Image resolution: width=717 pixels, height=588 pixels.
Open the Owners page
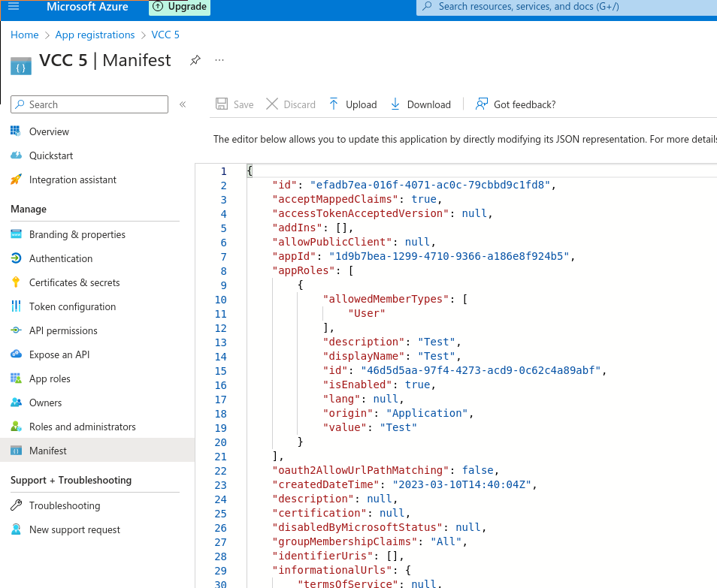pos(46,403)
